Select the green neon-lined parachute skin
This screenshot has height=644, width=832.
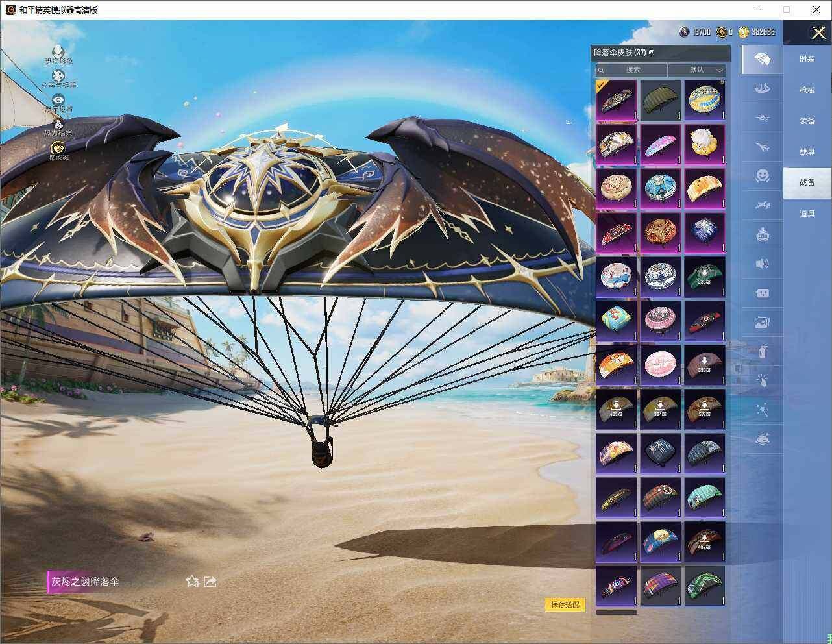coord(705,586)
